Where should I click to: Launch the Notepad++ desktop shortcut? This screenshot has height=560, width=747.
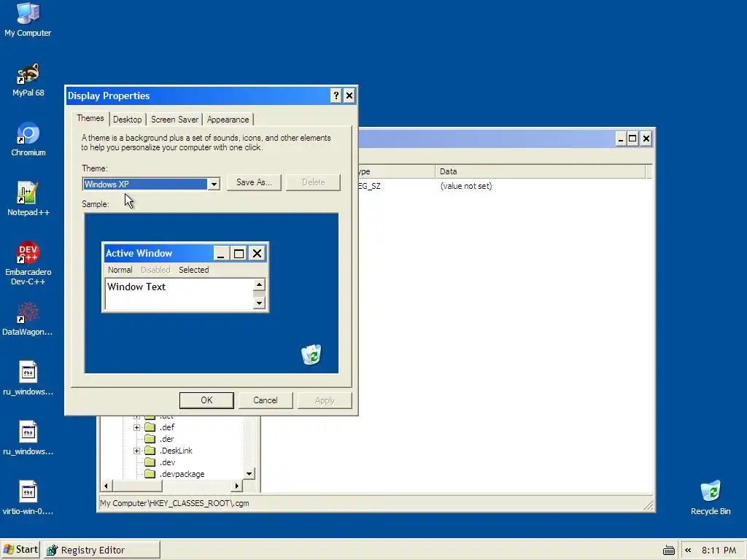pos(28,199)
